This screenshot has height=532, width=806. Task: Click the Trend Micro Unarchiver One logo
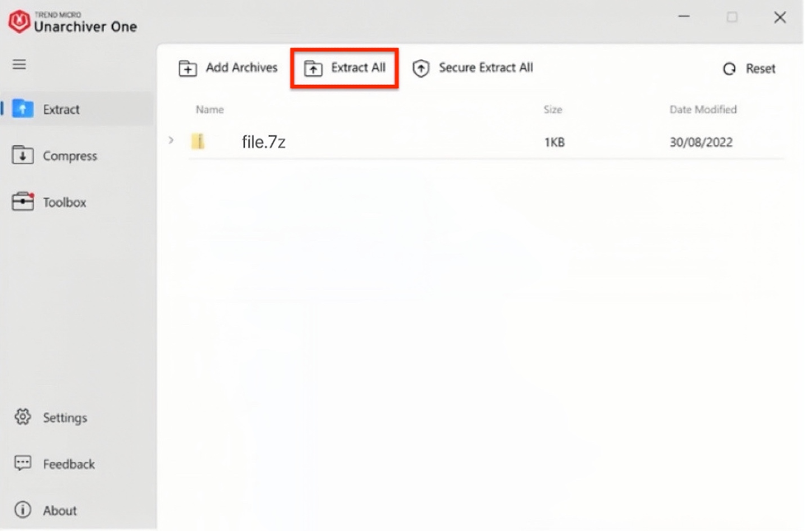20,21
